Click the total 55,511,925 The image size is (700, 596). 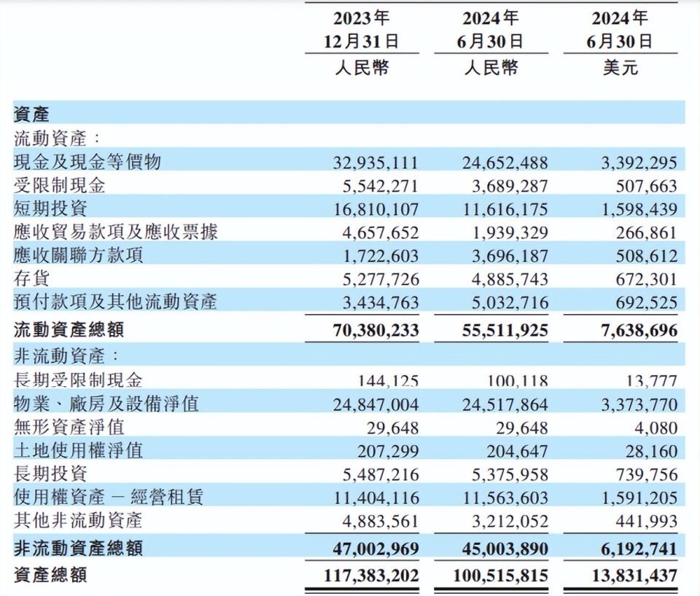click(x=505, y=331)
